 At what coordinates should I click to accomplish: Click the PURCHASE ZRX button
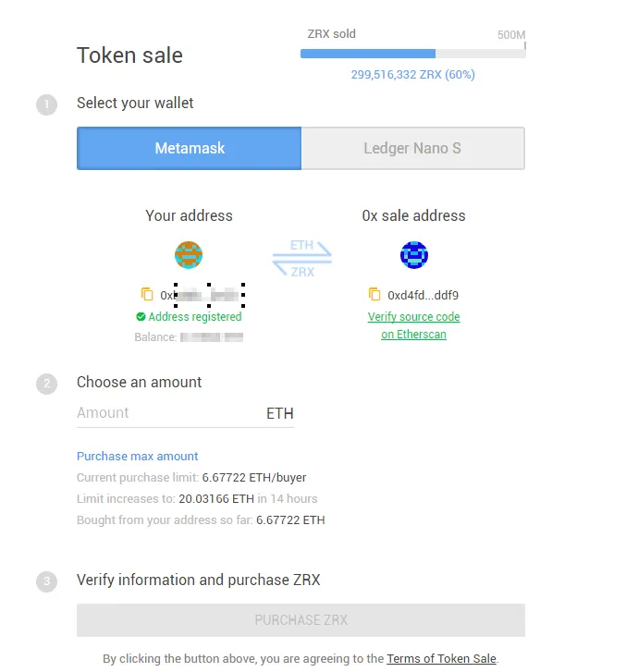pos(301,620)
